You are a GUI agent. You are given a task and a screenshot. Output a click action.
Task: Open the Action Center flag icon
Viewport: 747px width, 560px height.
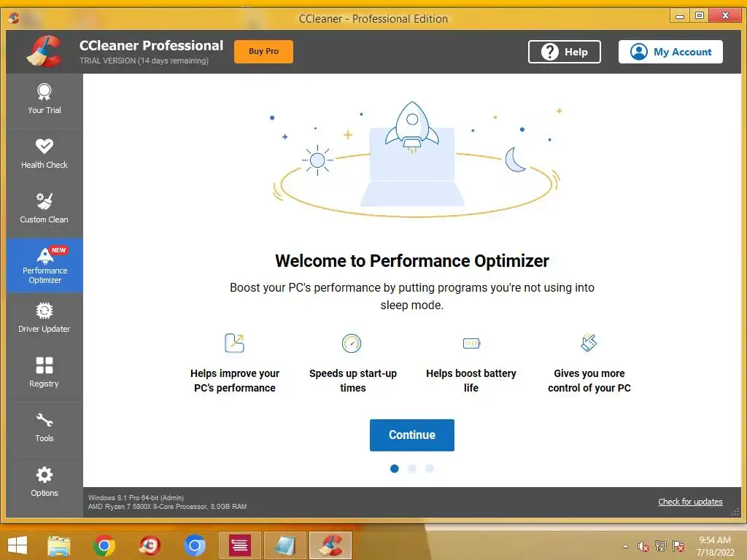click(678, 546)
